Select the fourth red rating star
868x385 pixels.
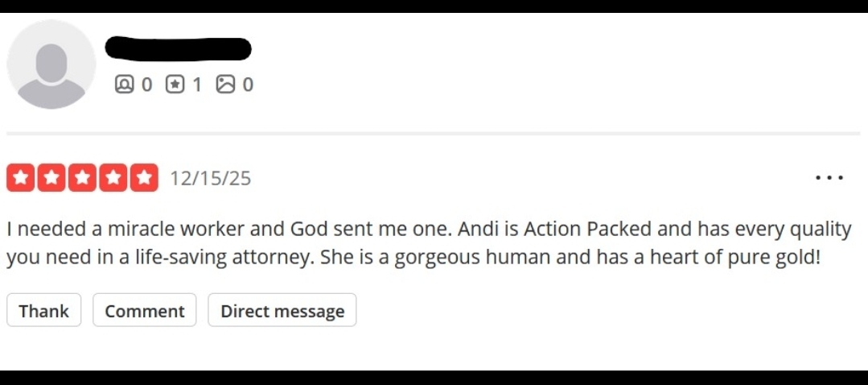tap(113, 178)
